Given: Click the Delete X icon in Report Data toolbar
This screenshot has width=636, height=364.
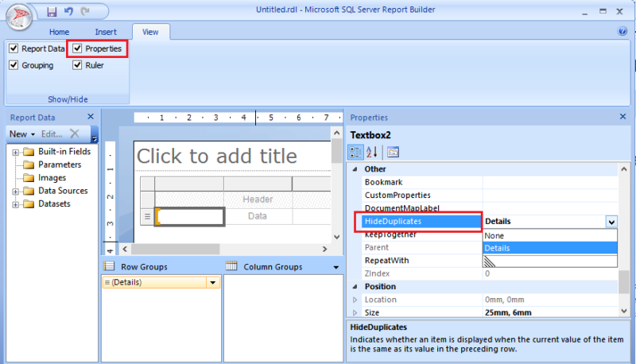Looking at the screenshot, I should click(74, 134).
